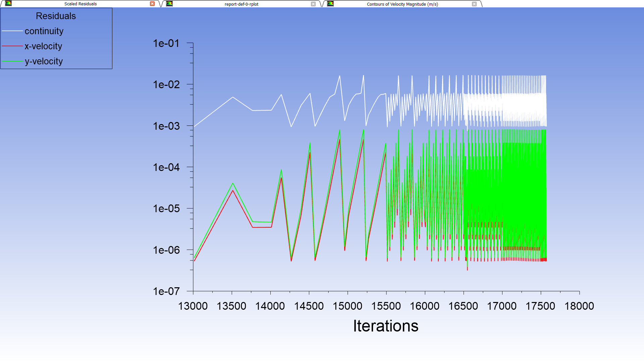The width and height of the screenshot is (644, 362).
Task: Click the Scaled Residuals tab icon
Action: (8, 3)
